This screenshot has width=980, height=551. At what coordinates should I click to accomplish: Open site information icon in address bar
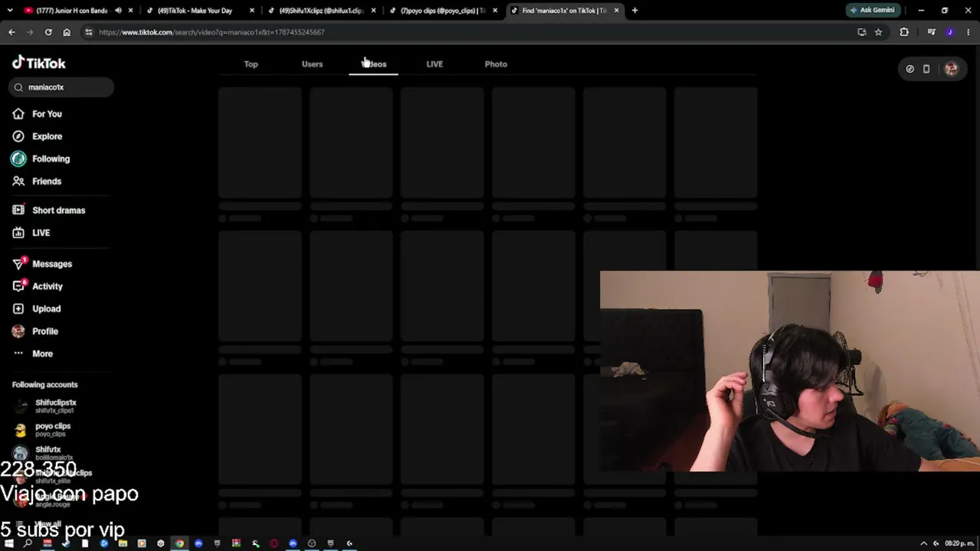89,32
